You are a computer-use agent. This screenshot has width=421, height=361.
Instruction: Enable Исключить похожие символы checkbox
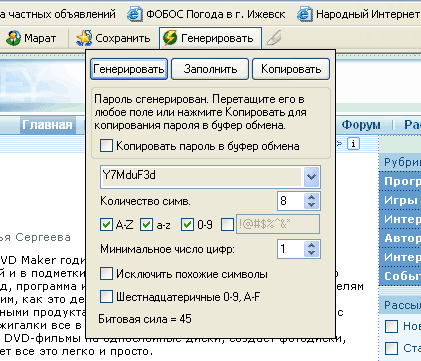106,274
